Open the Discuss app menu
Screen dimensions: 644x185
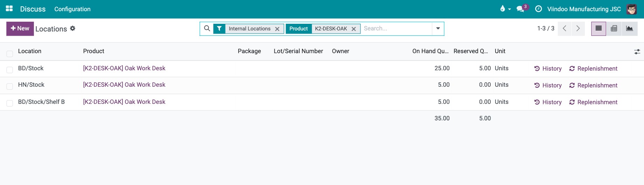[33, 9]
